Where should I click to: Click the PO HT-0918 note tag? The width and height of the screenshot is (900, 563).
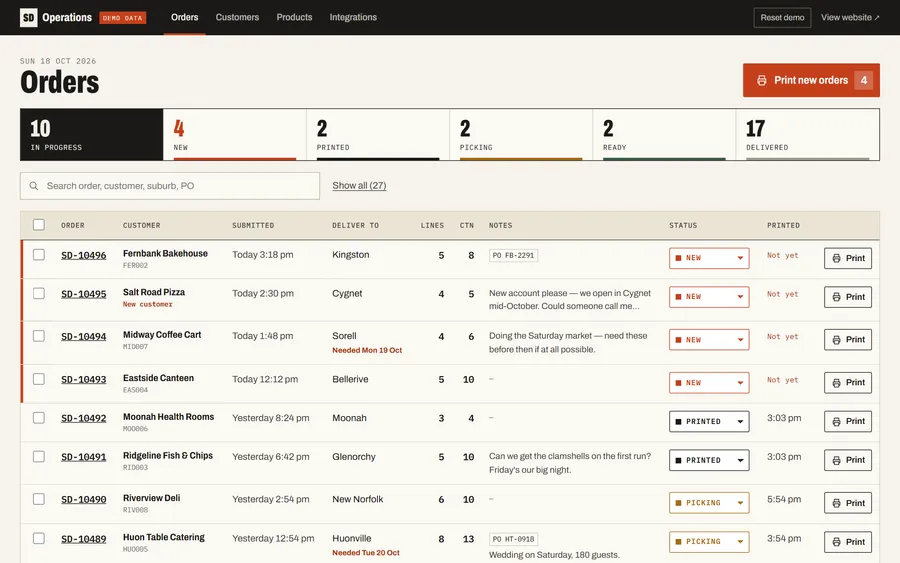513,539
